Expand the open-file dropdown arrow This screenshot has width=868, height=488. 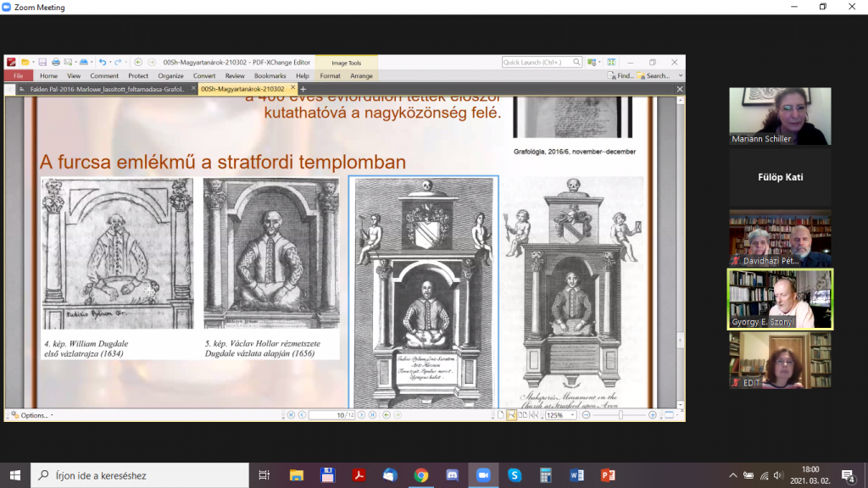pos(33,63)
